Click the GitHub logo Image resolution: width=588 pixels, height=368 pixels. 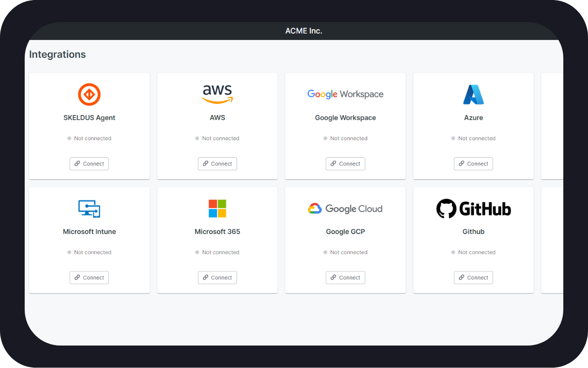[x=474, y=208]
